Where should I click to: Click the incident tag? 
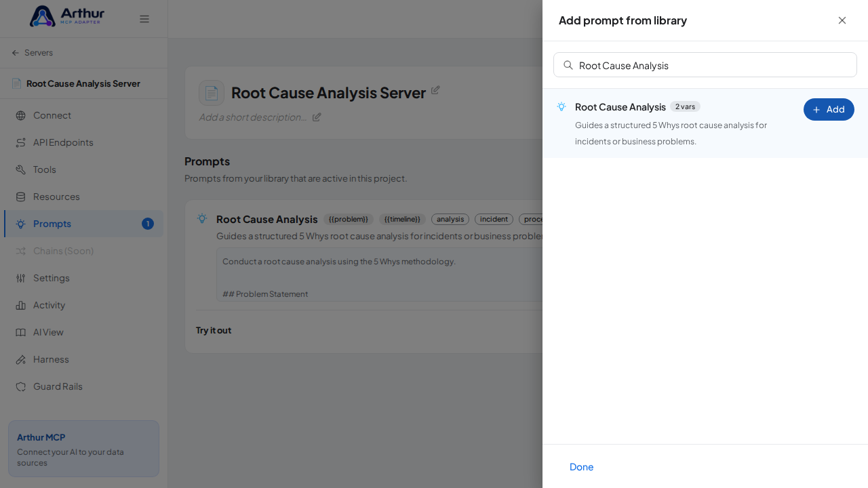click(x=494, y=219)
